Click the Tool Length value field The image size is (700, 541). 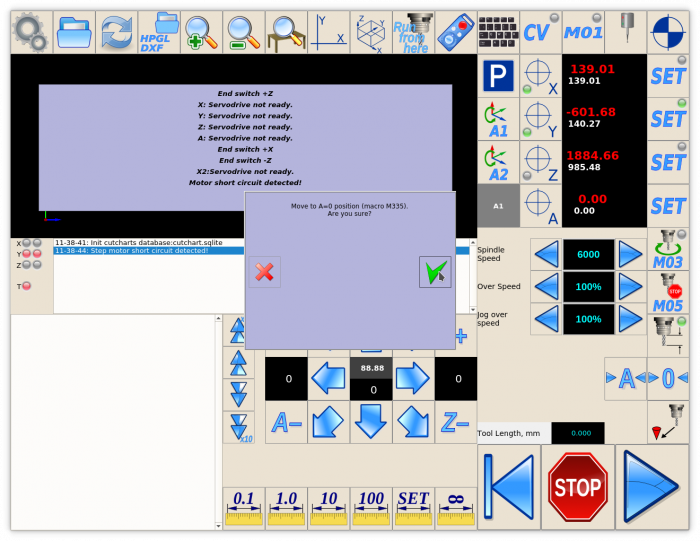577,433
